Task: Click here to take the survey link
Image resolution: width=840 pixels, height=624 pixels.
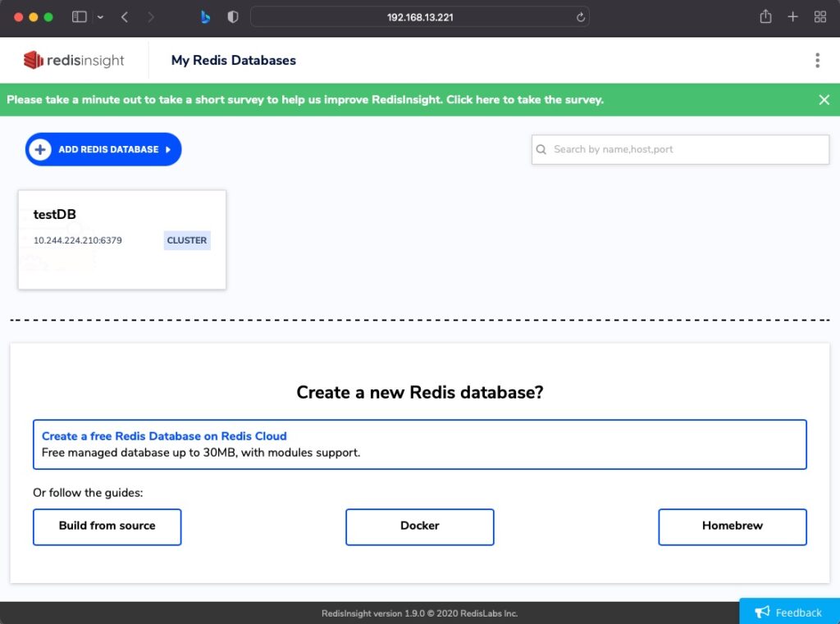Action: (524, 99)
